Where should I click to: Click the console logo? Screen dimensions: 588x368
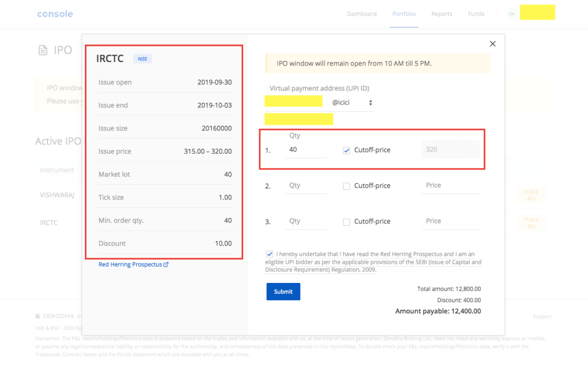(x=55, y=14)
